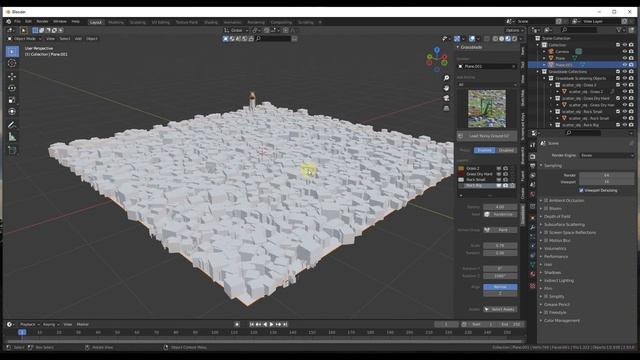Click the viewport pan hand icon
640x360 pixels.
coord(446,88)
